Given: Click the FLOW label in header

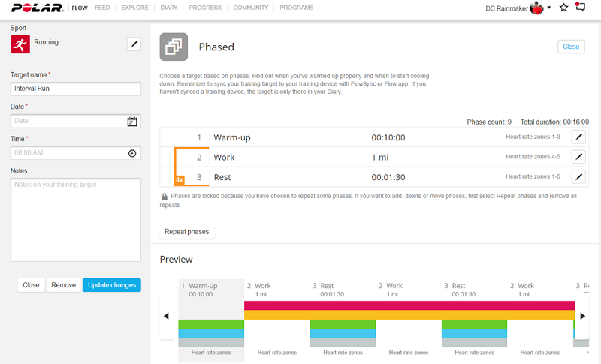Looking at the screenshot, I should pos(80,8).
